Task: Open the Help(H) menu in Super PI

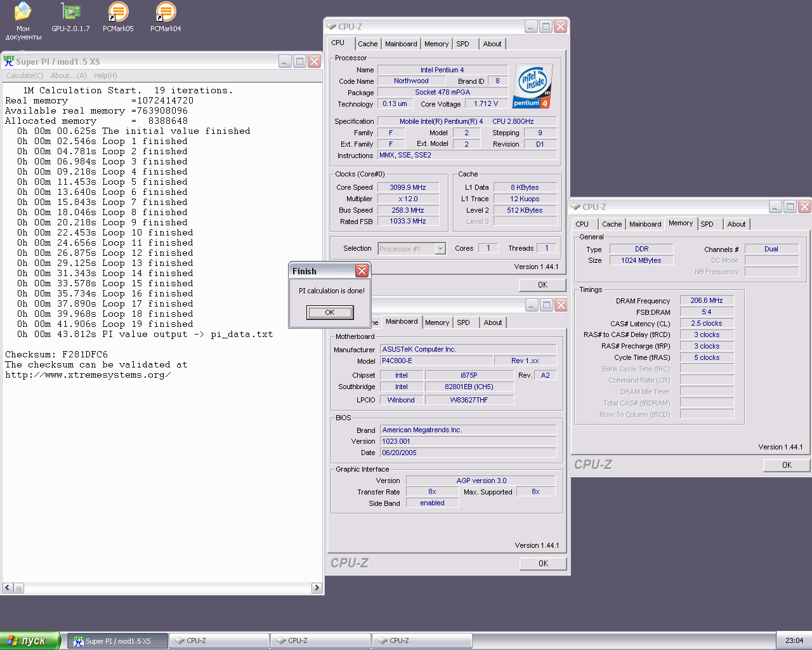Action: click(x=105, y=76)
